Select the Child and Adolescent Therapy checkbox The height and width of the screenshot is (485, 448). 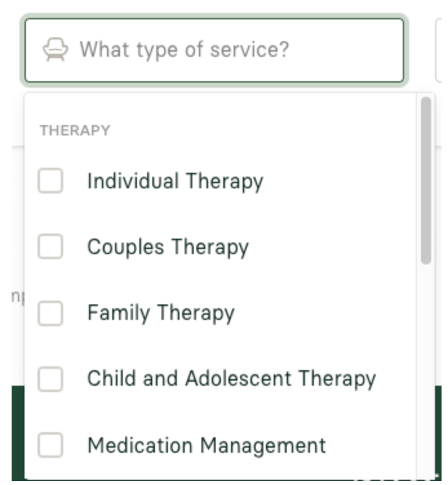50,379
